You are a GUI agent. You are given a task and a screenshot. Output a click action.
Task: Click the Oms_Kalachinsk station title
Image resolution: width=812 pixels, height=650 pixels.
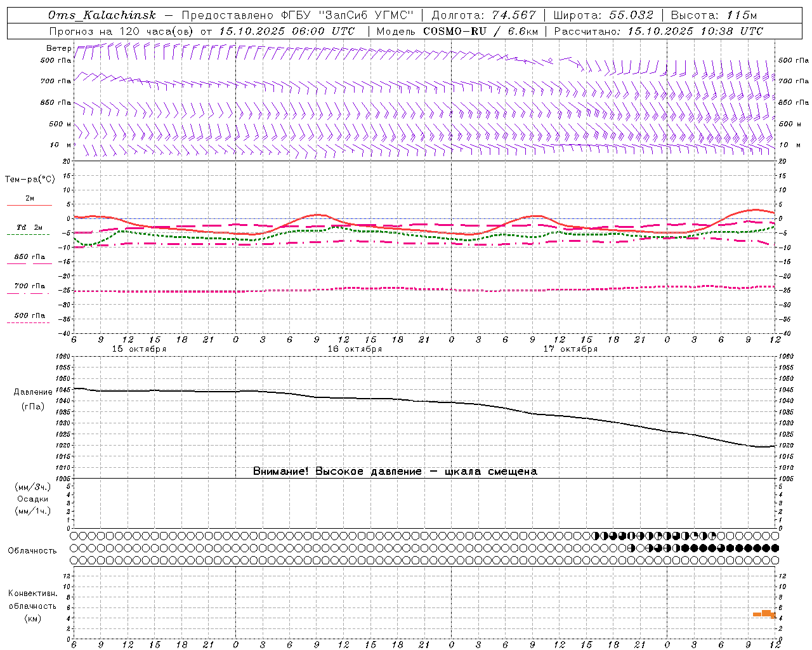pyautogui.click(x=101, y=16)
